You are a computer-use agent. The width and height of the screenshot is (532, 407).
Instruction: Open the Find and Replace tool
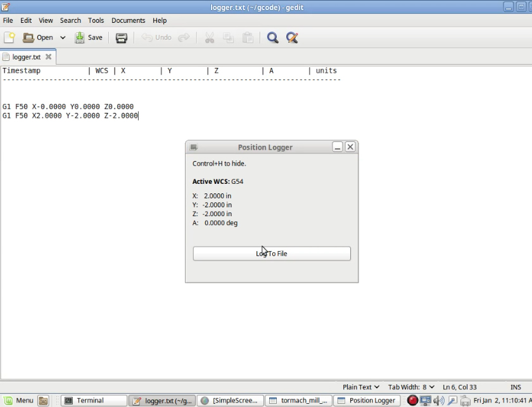(292, 37)
